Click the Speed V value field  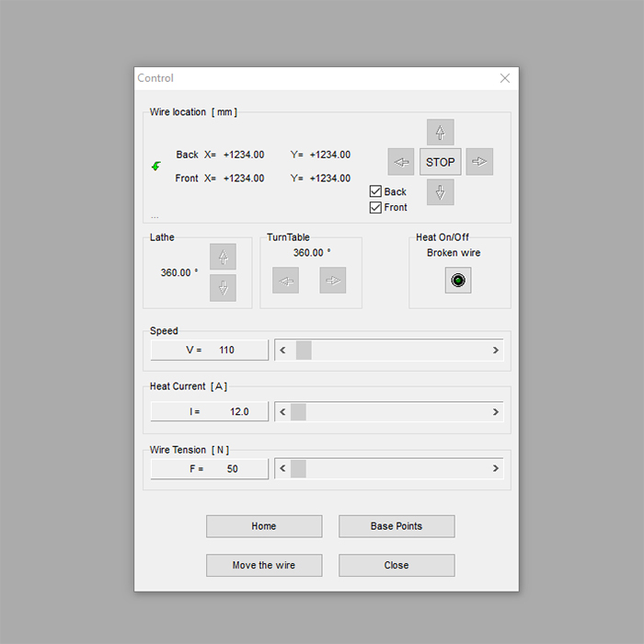[x=210, y=351]
